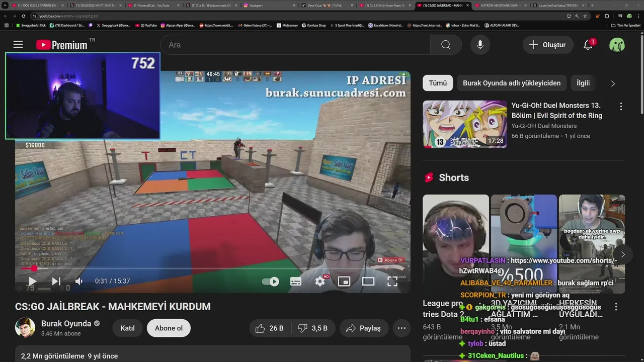Open the League pro tries Dota short
This screenshot has height=362, width=644.
pos(456,244)
